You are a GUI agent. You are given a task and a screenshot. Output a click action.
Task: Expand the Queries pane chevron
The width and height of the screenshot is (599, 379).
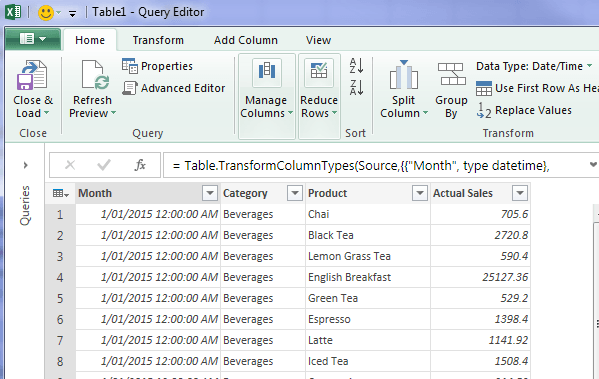(25, 165)
